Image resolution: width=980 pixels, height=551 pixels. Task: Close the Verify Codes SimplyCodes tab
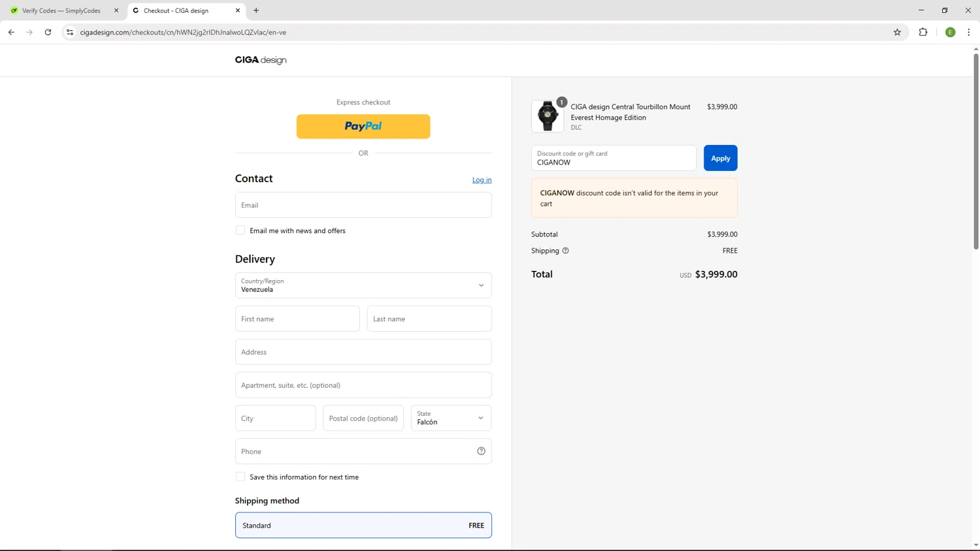[x=116, y=10]
